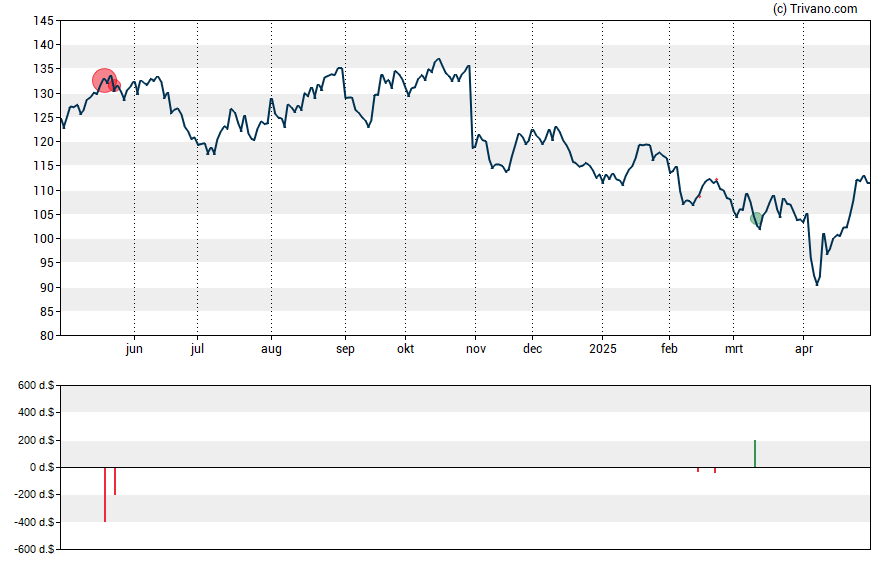Image resolution: width=888 pixels, height=565 pixels.
Task: Click the '80' price axis label
Action: point(47,336)
